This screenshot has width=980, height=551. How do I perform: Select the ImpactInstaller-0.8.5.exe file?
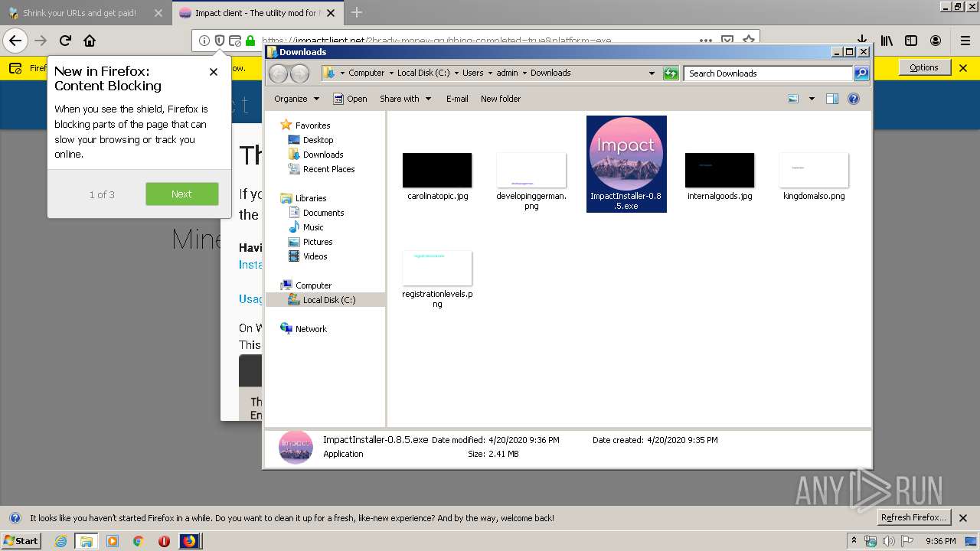click(x=626, y=164)
